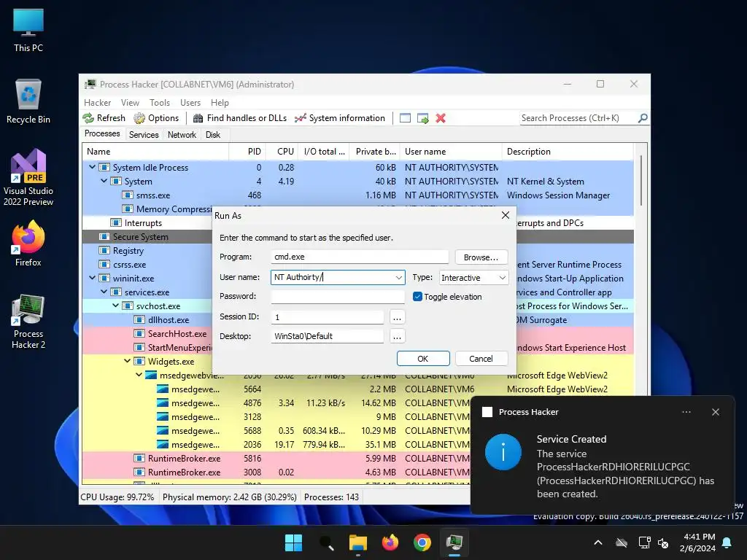This screenshot has height=560, width=747.
Task: Click the Refresh toolbar icon
Action: (x=88, y=118)
